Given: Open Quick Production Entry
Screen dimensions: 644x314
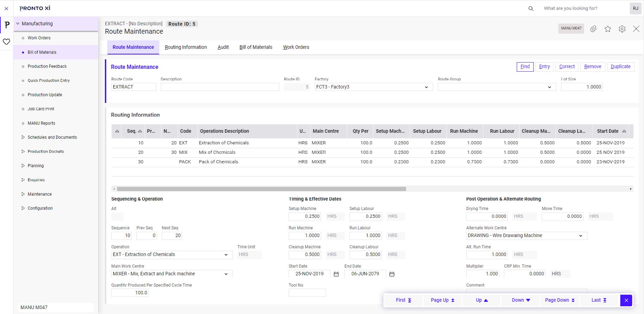Looking at the screenshot, I should 49,80.
